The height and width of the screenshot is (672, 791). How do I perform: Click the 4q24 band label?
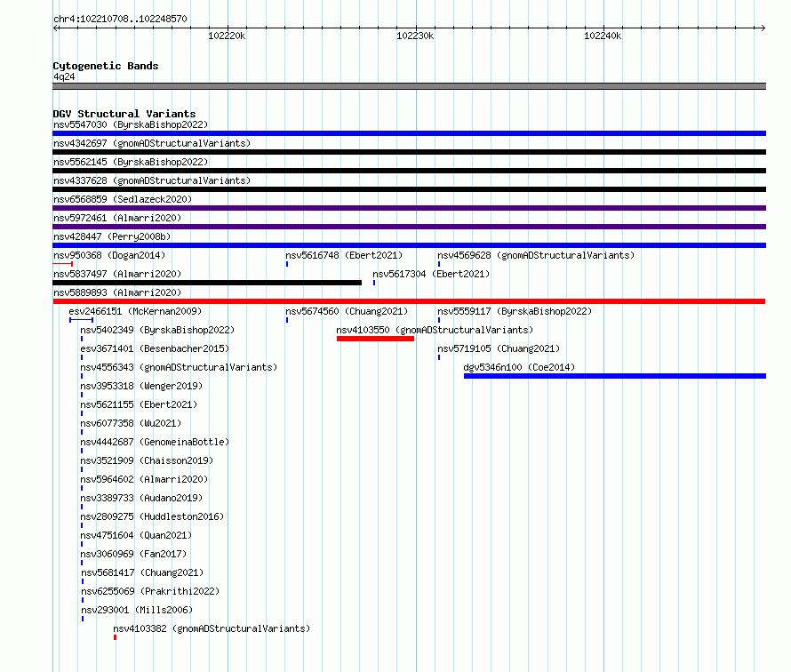(64, 76)
